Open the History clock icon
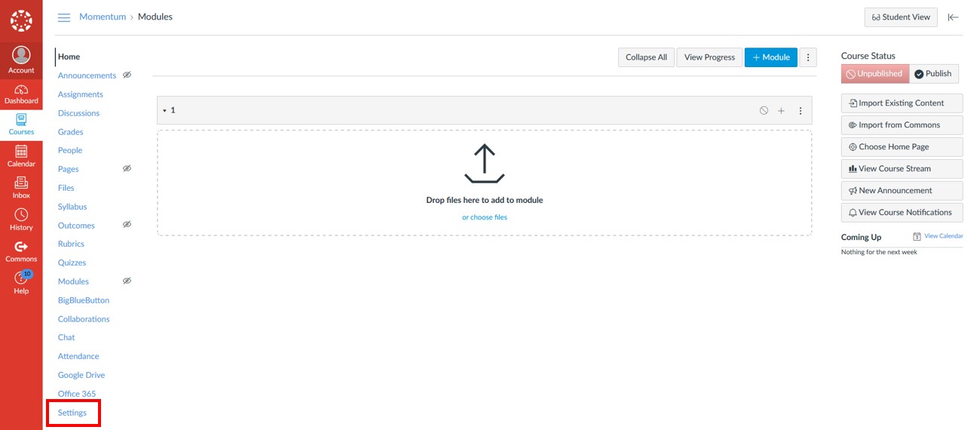 [21, 220]
